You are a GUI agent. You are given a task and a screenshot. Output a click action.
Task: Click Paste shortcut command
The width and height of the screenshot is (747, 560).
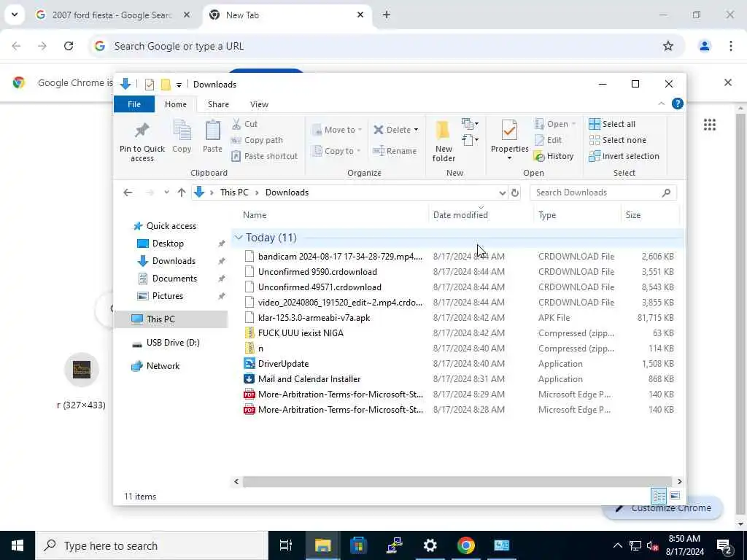coord(264,156)
